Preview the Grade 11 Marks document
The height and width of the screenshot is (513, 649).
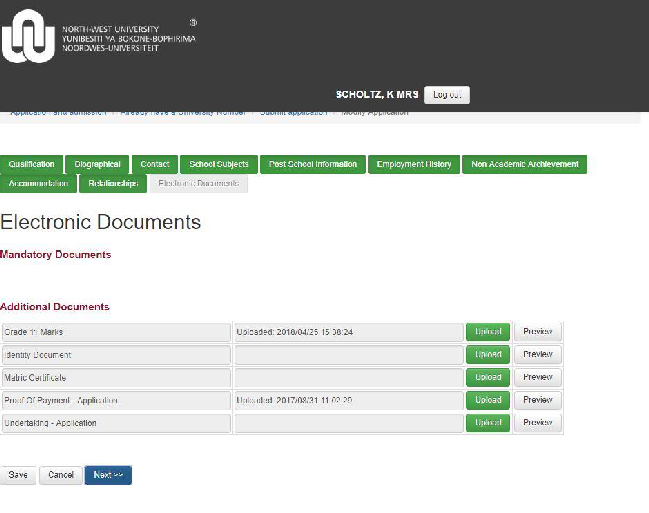pyautogui.click(x=538, y=332)
